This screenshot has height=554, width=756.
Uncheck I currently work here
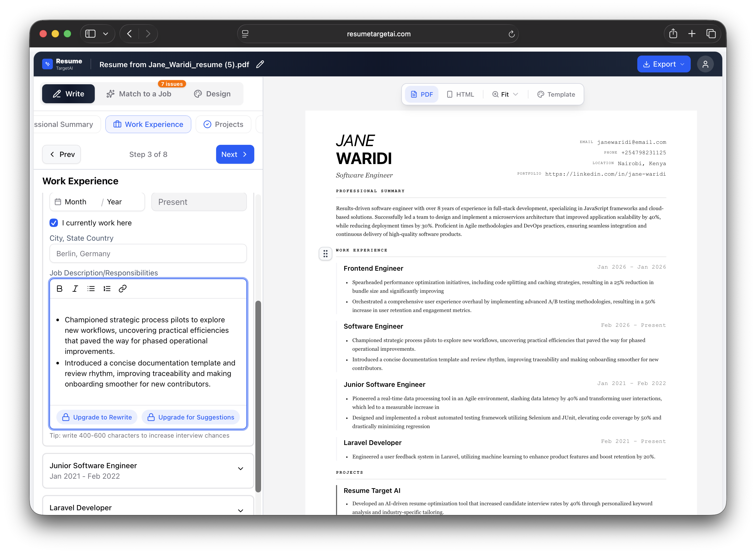click(54, 223)
